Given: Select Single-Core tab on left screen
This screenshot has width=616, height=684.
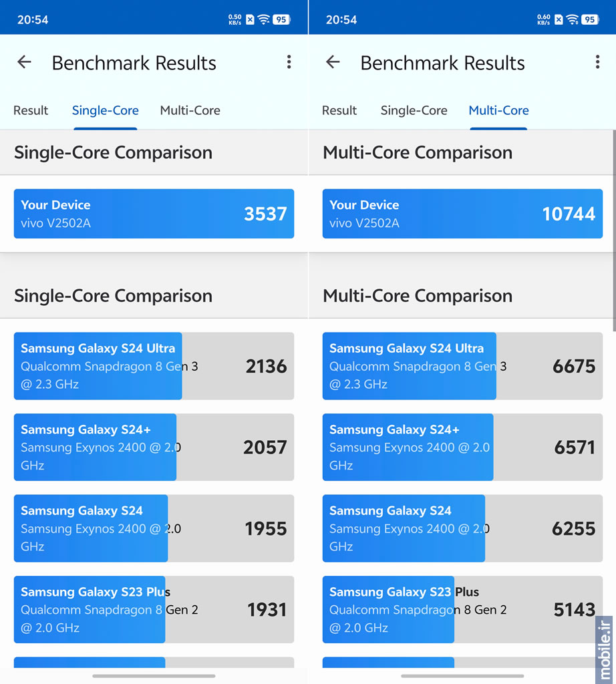Looking at the screenshot, I should (x=106, y=110).
